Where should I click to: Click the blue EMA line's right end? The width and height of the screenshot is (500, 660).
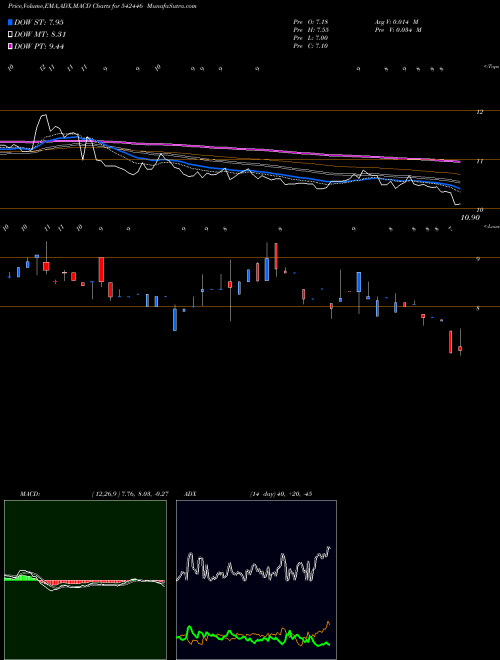click(458, 188)
